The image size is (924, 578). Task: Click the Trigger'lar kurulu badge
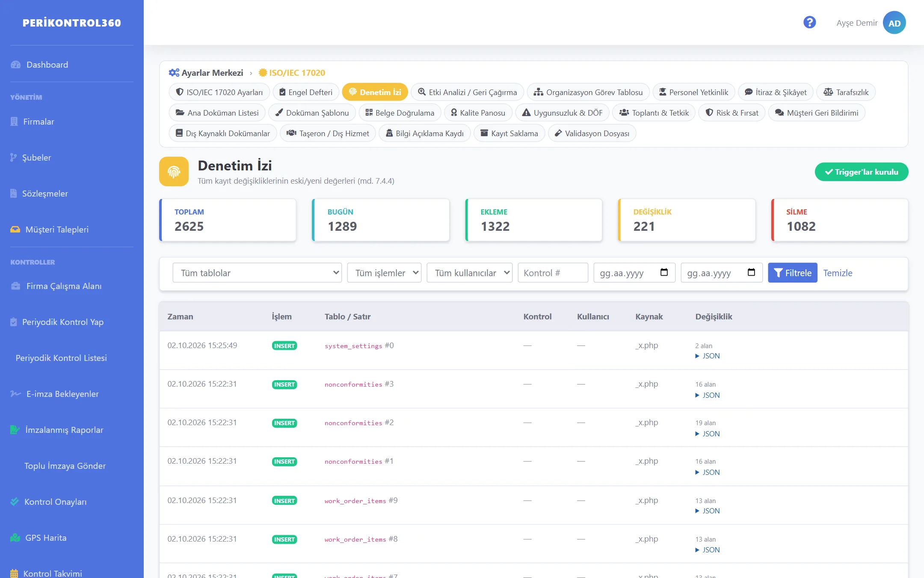pyautogui.click(x=862, y=172)
